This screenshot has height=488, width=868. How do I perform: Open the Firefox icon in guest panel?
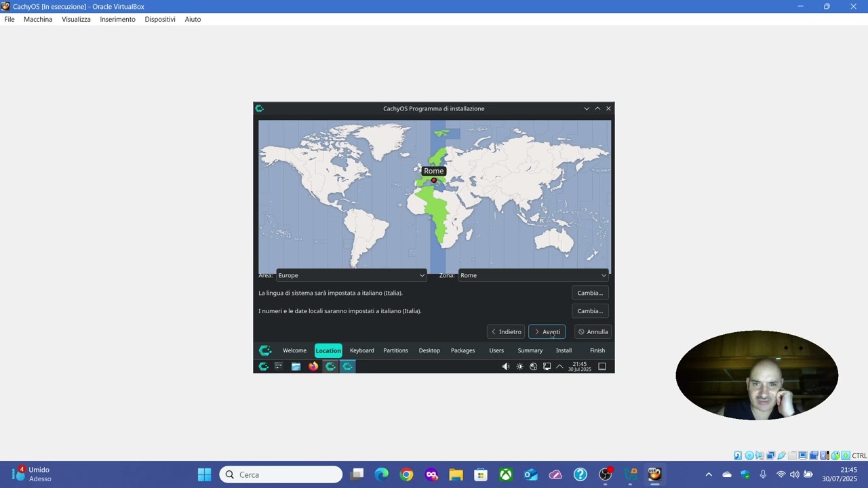coord(313,367)
